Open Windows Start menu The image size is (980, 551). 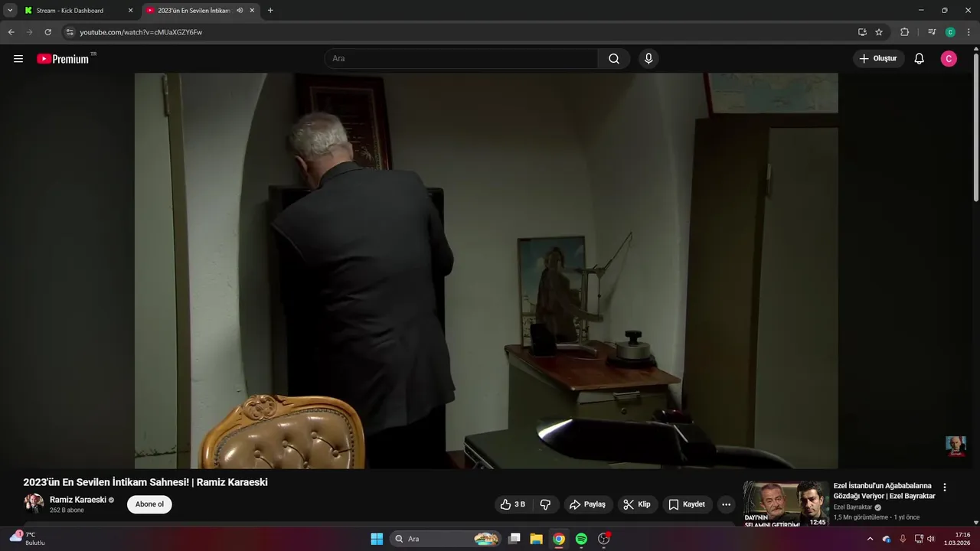click(377, 539)
